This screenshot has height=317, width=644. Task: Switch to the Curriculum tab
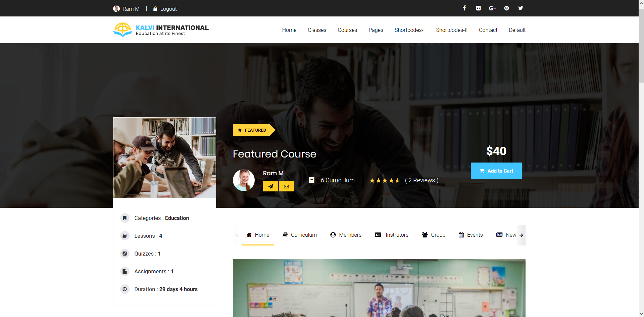point(300,235)
